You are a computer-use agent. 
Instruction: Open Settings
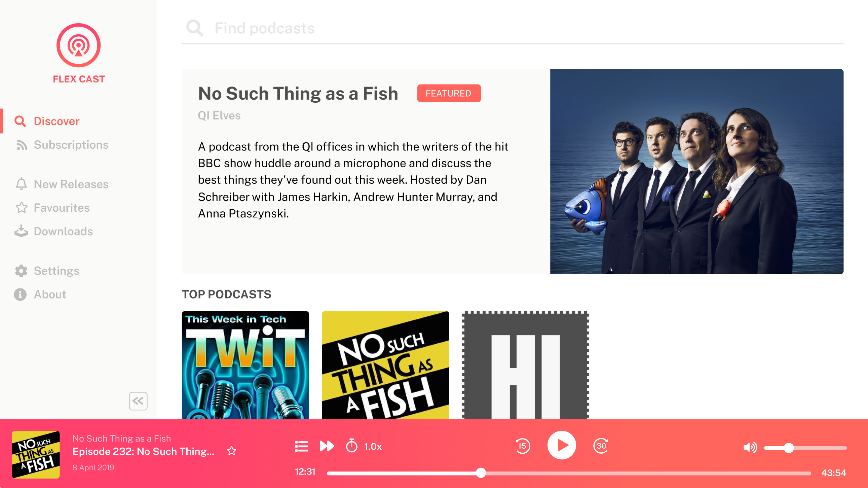click(47, 271)
